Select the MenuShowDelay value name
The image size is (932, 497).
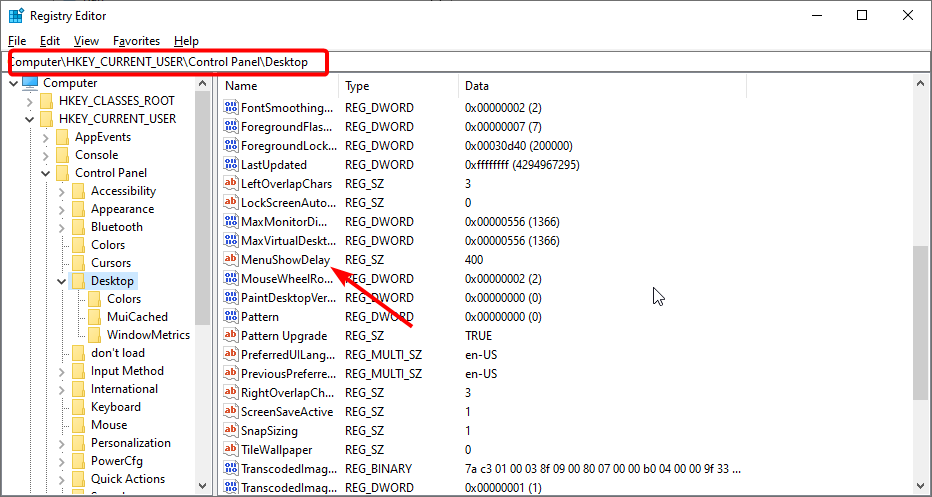[285, 260]
